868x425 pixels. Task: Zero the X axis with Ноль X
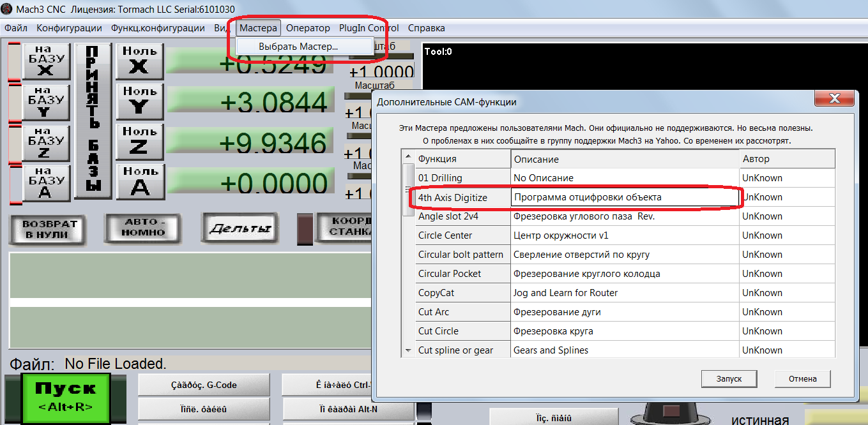[140, 62]
